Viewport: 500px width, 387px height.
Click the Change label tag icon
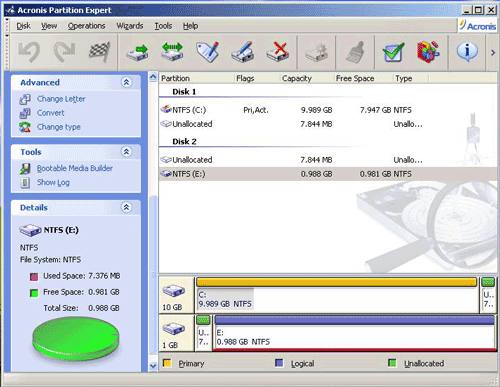(208, 52)
